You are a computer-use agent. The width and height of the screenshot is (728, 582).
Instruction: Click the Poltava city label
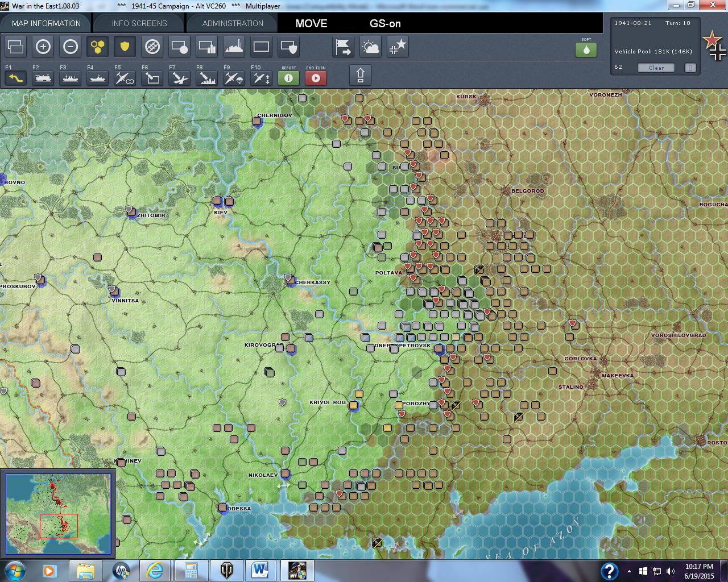point(388,273)
